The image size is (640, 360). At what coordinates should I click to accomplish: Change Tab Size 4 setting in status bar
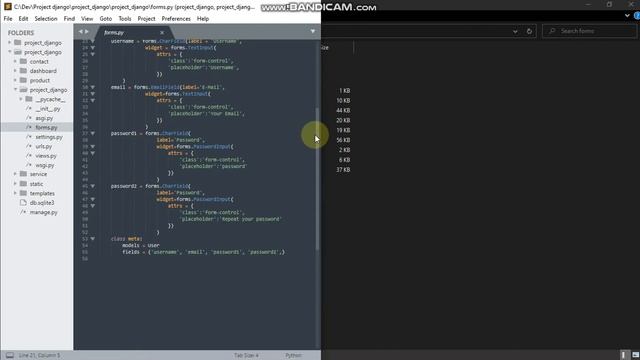[246, 356]
